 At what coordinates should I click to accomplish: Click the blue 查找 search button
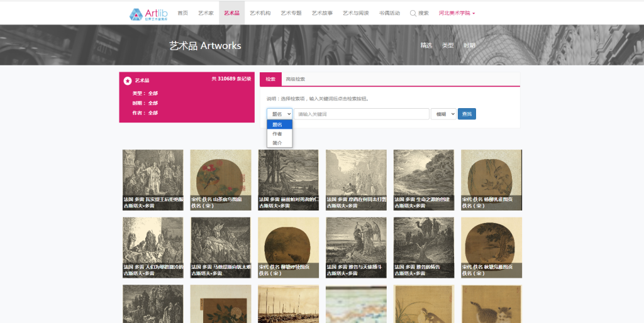(x=467, y=114)
